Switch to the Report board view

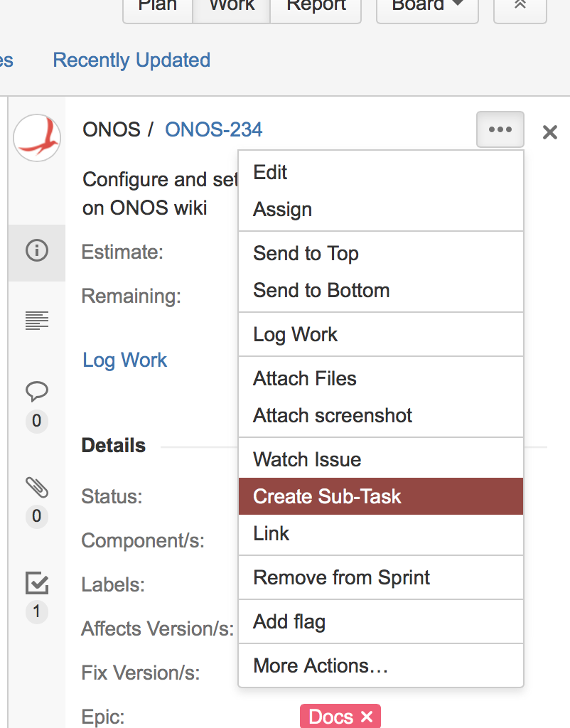click(x=316, y=6)
